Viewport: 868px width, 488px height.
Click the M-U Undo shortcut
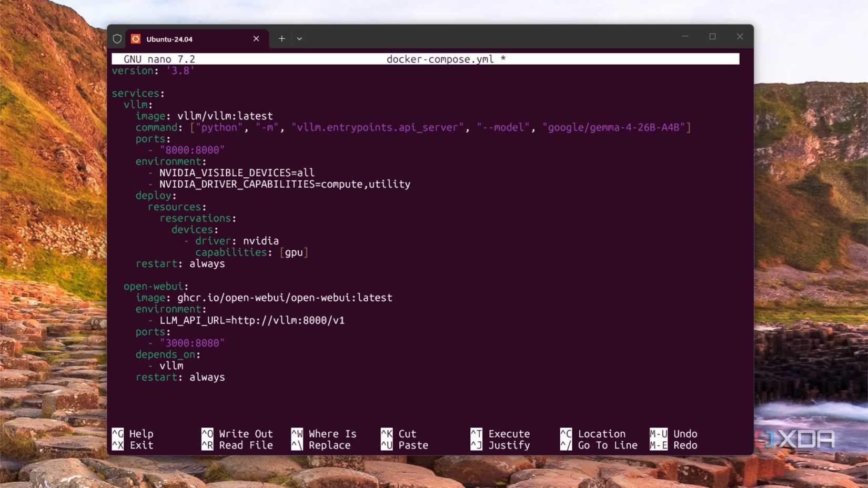click(673, 434)
